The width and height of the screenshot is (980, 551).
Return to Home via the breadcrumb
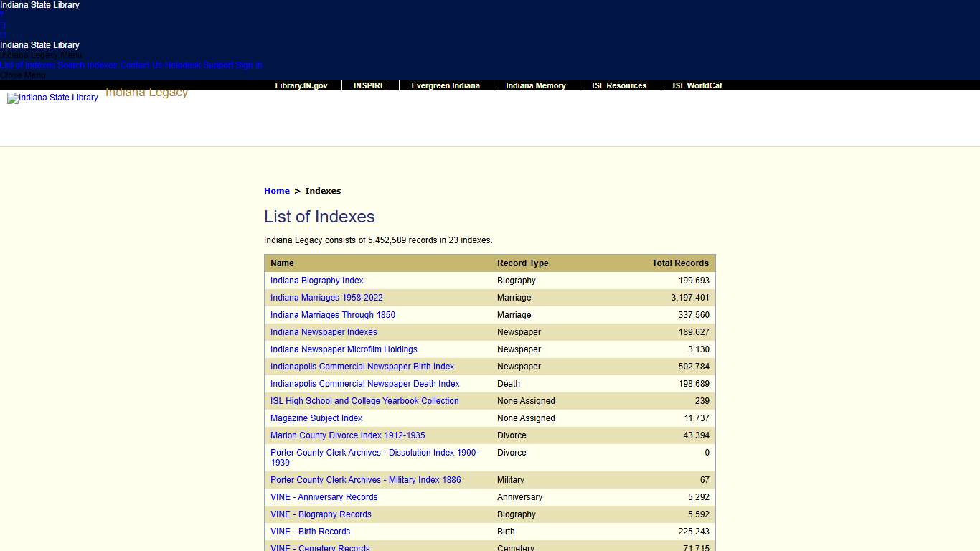click(x=277, y=191)
